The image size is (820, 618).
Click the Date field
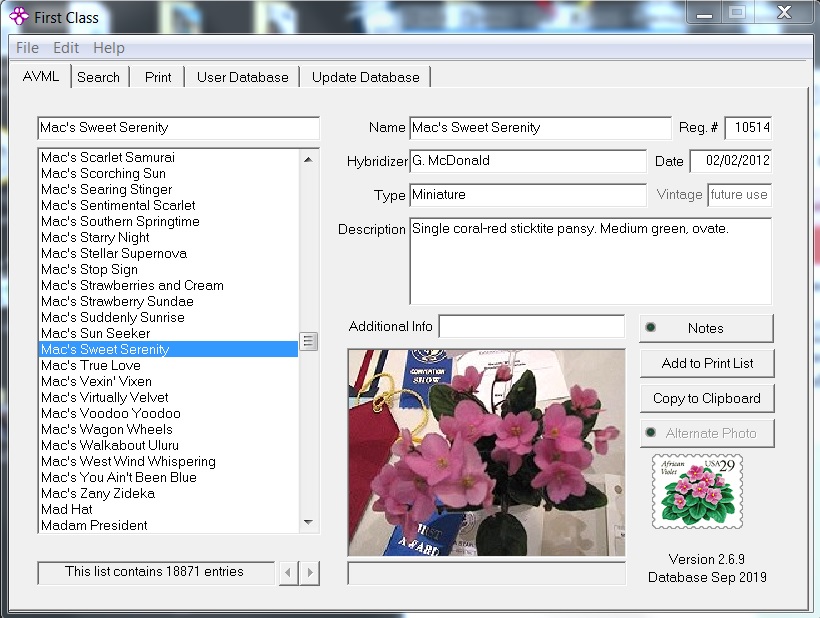(x=731, y=161)
